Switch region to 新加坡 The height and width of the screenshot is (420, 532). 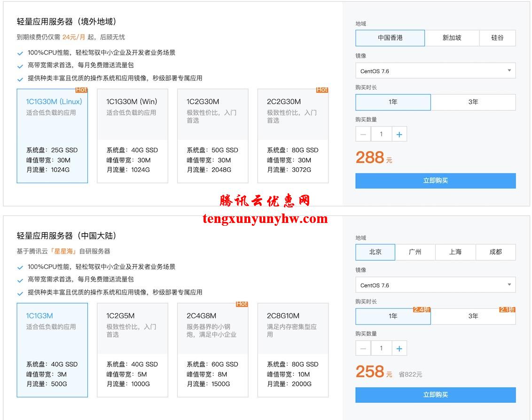[452, 38]
